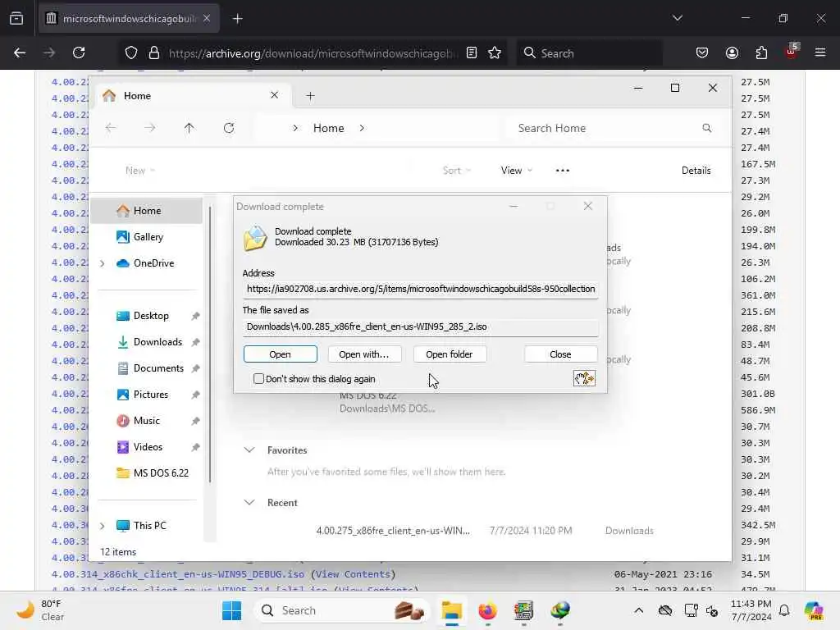Expand the This PC tree node
Viewport: 840px width, 630px height.
[103, 526]
